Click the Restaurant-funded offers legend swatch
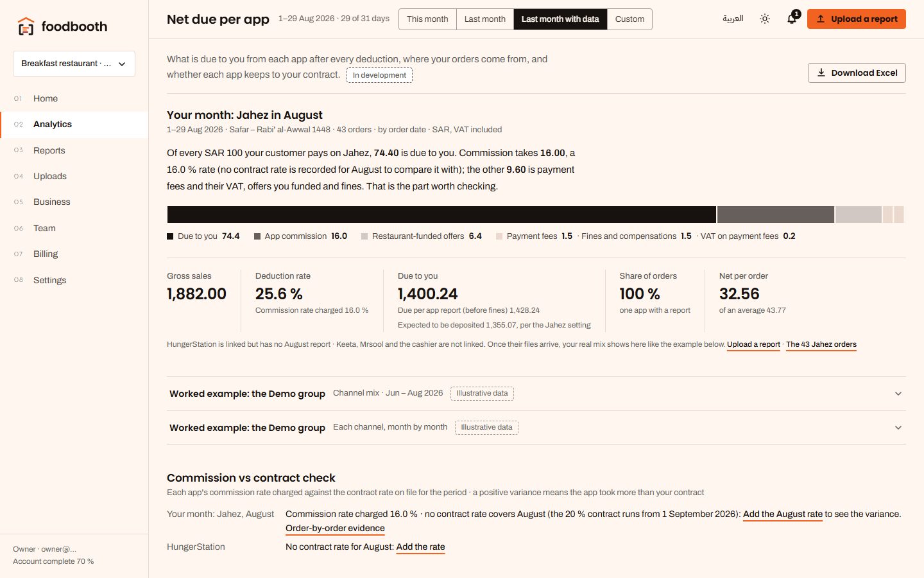This screenshot has height=578, width=924. 364,236
